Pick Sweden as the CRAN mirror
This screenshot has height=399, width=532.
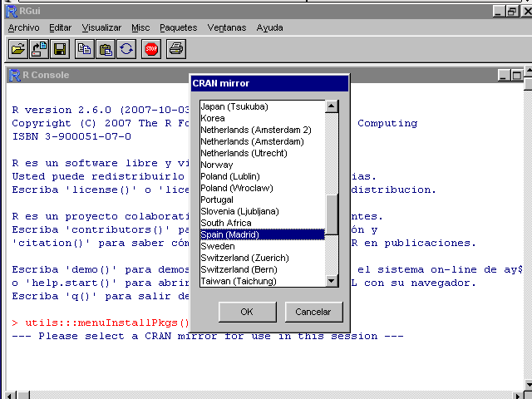218,247
